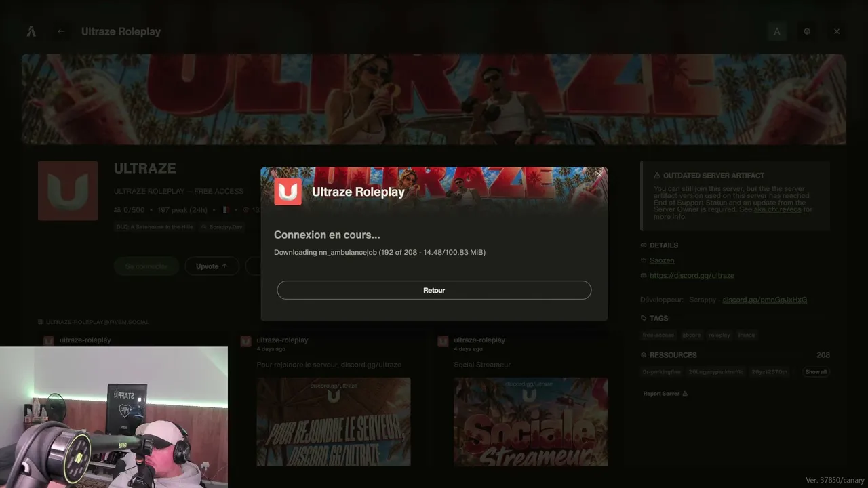Click the 'free-access' tag

pyautogui.click(x=658, y=335)
